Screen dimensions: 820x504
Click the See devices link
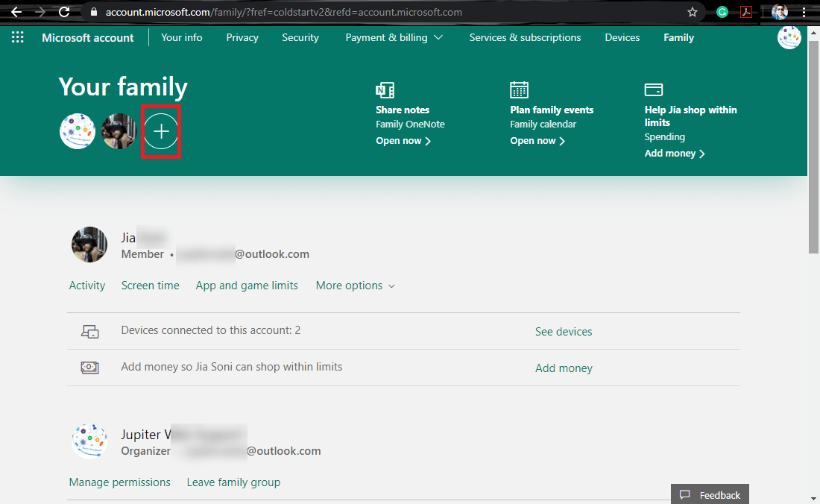tap(564, 332)
